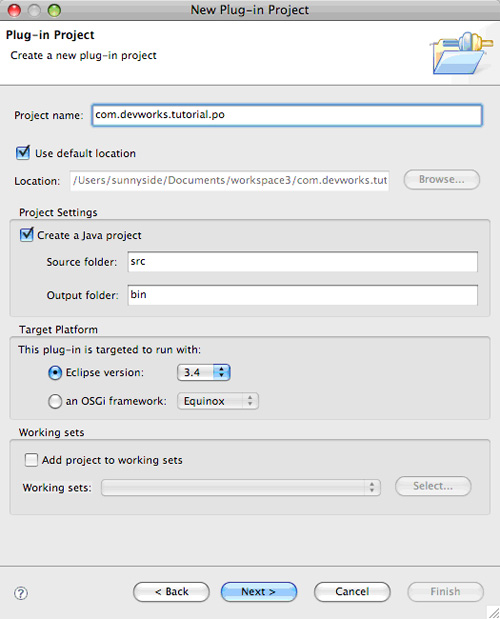Click the Next > button
The width and height of the screenshot is (500, 619).
click(x=259, y=592)
